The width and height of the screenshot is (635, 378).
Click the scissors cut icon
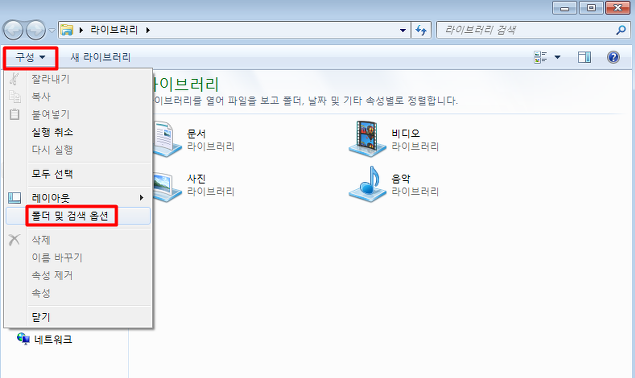[15, 79]
